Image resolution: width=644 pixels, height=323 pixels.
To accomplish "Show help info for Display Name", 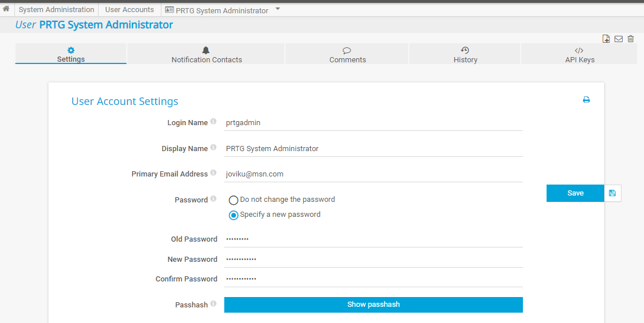I will point(213,147).
